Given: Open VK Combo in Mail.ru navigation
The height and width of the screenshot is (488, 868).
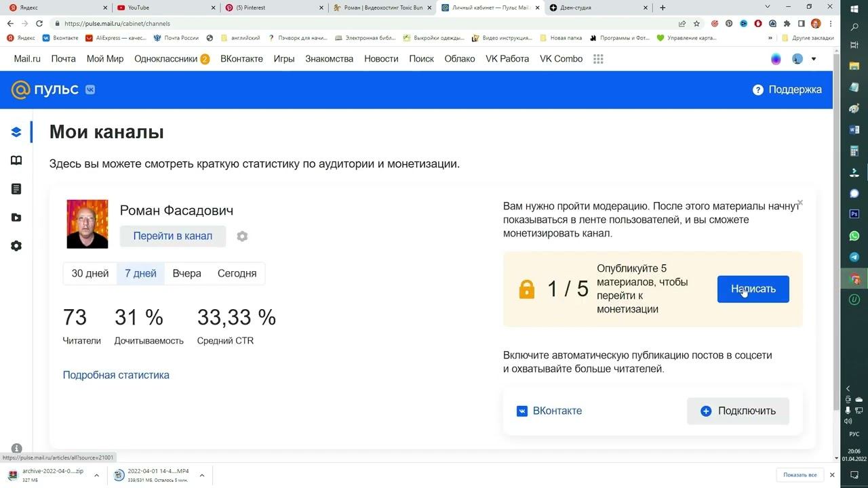Looking at the screenshot, I should pos(561,59).
